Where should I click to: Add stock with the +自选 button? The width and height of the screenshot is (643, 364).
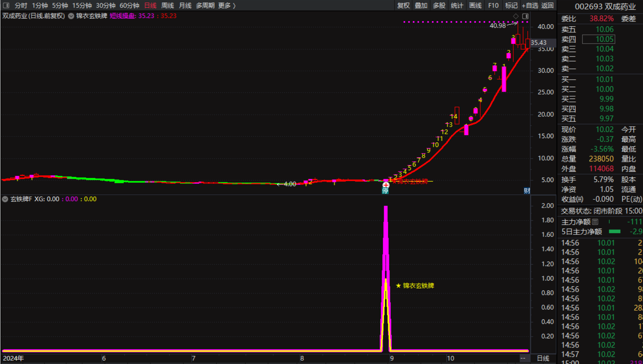[x=530, y=5]
